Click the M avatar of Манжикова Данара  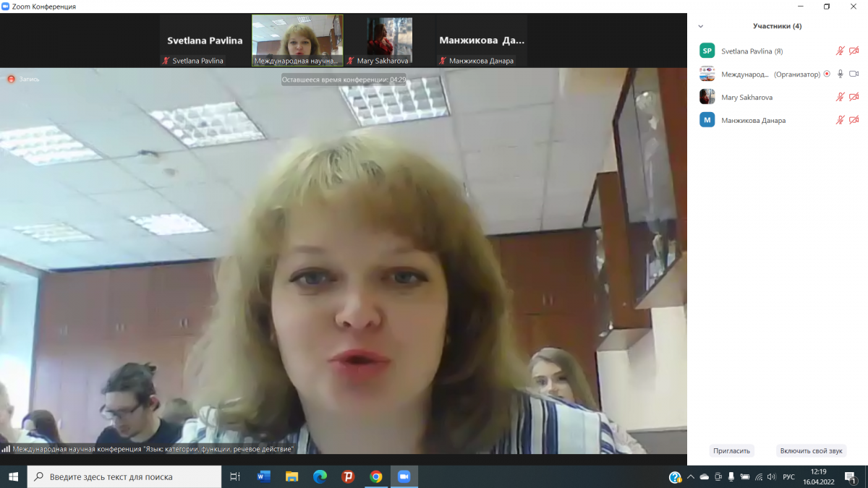coord(707,120)
